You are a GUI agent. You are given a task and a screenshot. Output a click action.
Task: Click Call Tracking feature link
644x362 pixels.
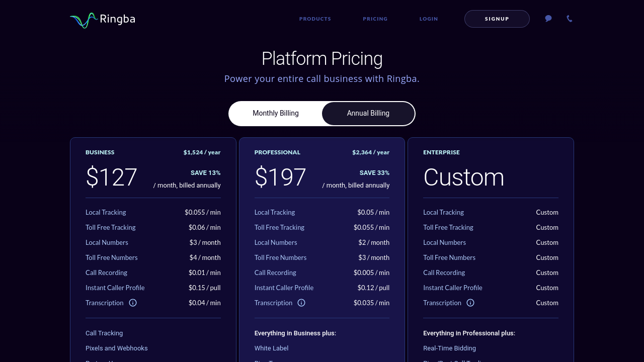click(x=104, y=333)
